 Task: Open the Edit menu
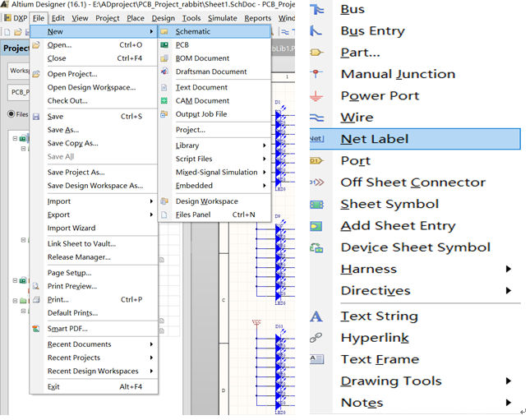[x=58, y=18]
